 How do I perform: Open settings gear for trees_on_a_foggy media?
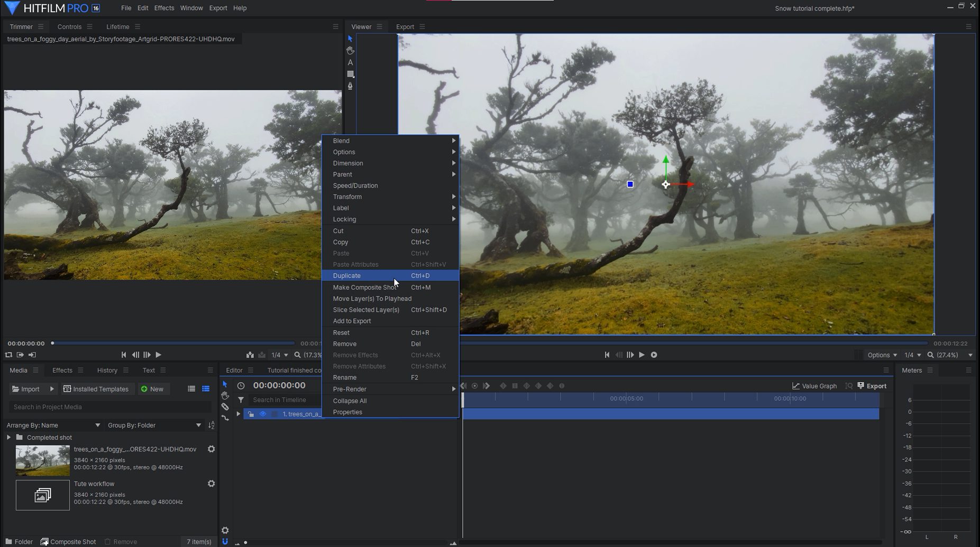[211, 449]
